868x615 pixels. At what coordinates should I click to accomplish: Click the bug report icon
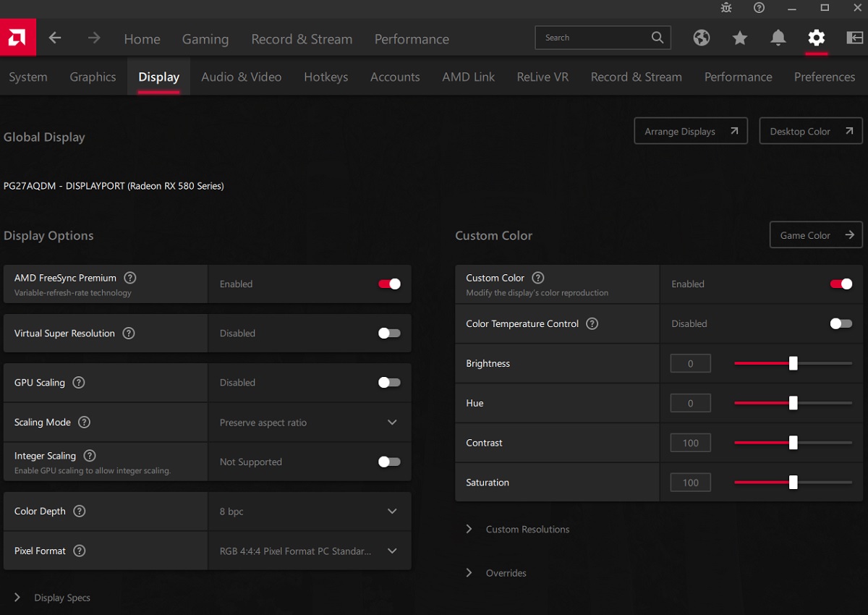[726, 8]
